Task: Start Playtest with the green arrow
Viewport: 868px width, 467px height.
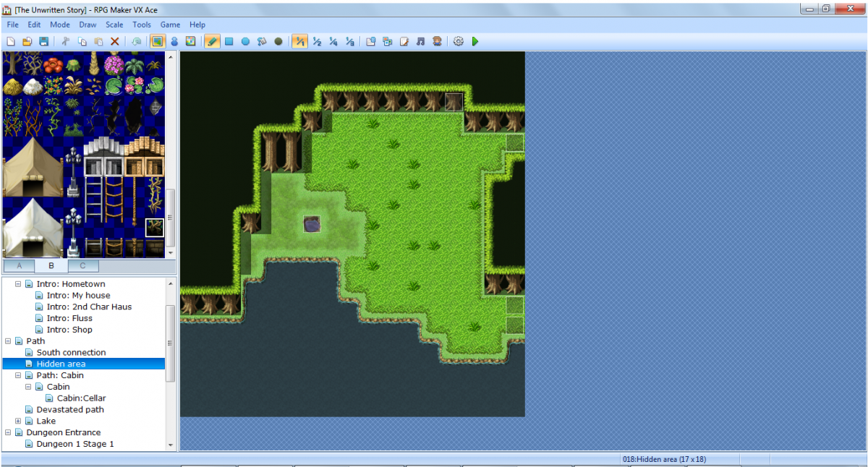Action: coord(475,41)
